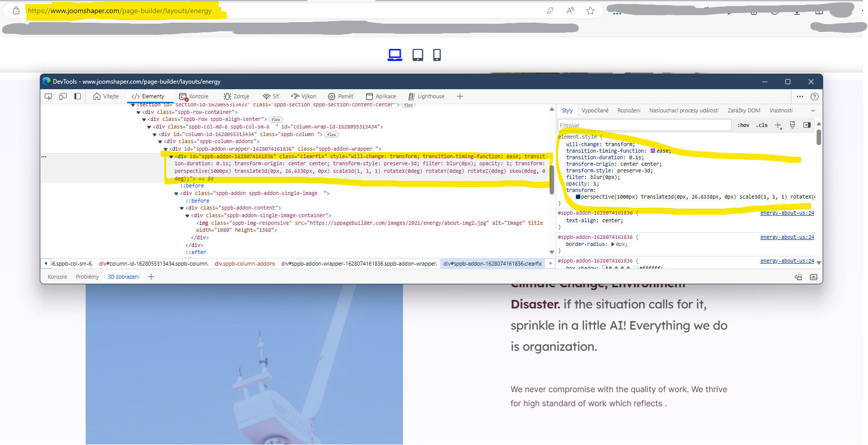
Task: Open the Paměť memory tab
Action: coord(341,96)
